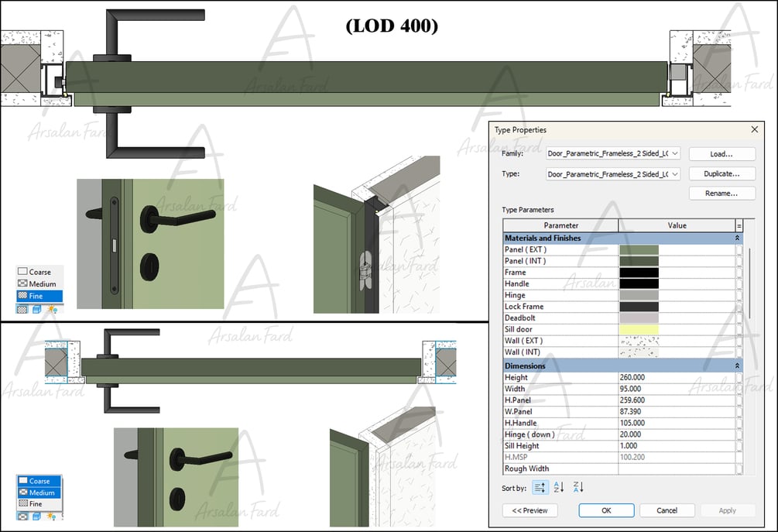Choose the highlighted Fine detail level

pos(39,296)
